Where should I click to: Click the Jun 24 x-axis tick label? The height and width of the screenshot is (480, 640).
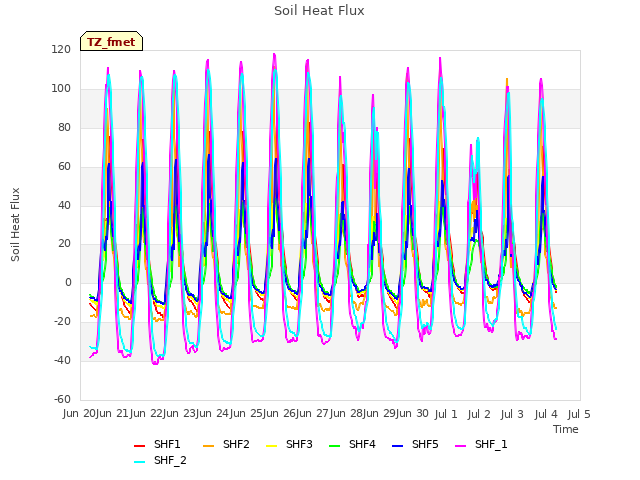pyautogui.click(x=214, y=414)
